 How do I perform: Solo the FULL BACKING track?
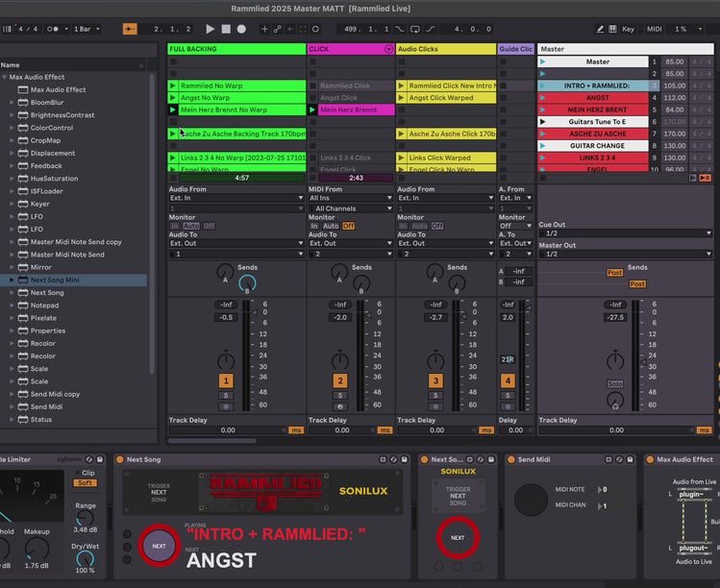[x=226, y=394]
